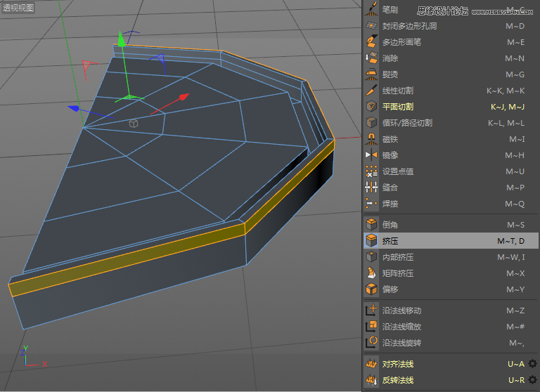Click the 矩阵挤压 matrix extrude icon
This screenshot has height=392, width=540.
point(371,273)
